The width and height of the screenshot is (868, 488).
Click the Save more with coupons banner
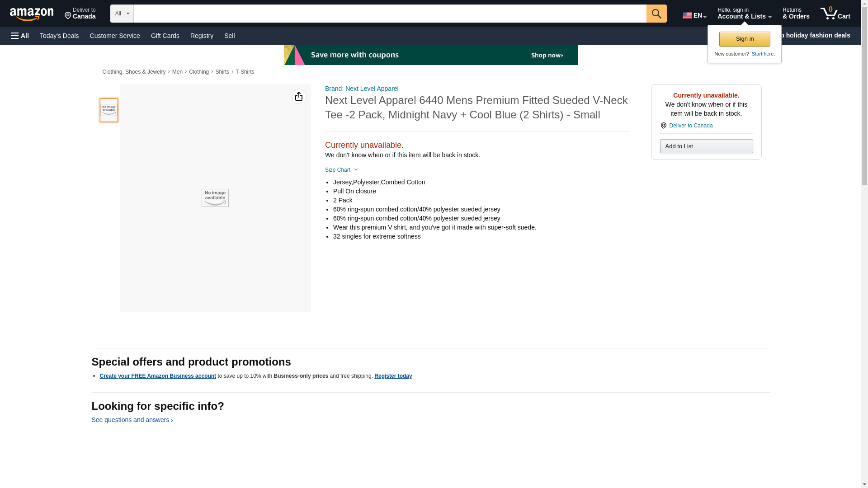[x=430, y=55]
